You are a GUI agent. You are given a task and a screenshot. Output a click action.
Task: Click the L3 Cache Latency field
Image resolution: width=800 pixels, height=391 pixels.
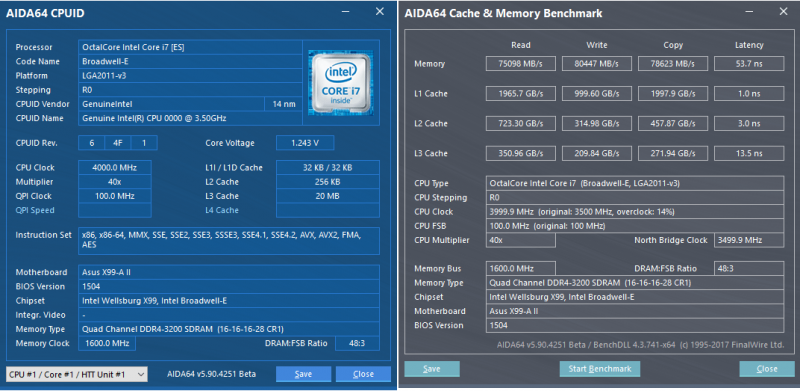pyautogui.click(x=749, y=153)
